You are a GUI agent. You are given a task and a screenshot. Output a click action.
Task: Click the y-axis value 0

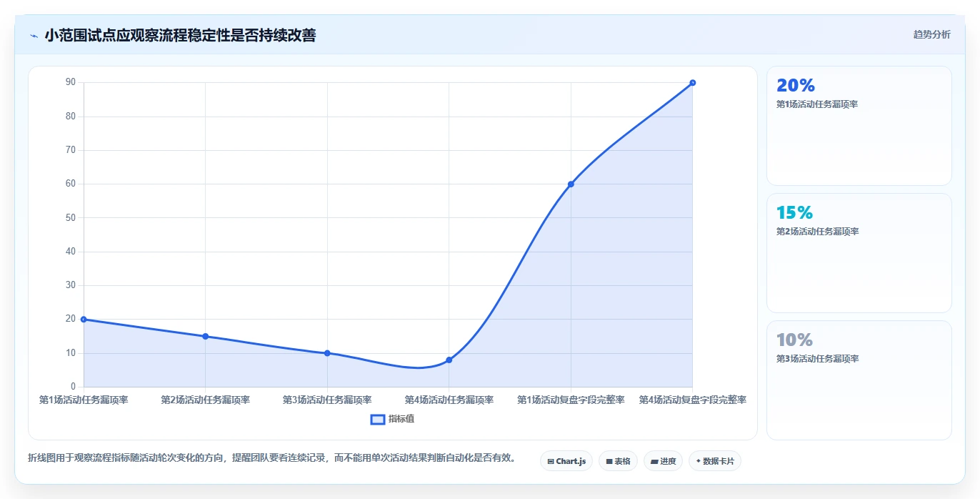tap(74, 387)
